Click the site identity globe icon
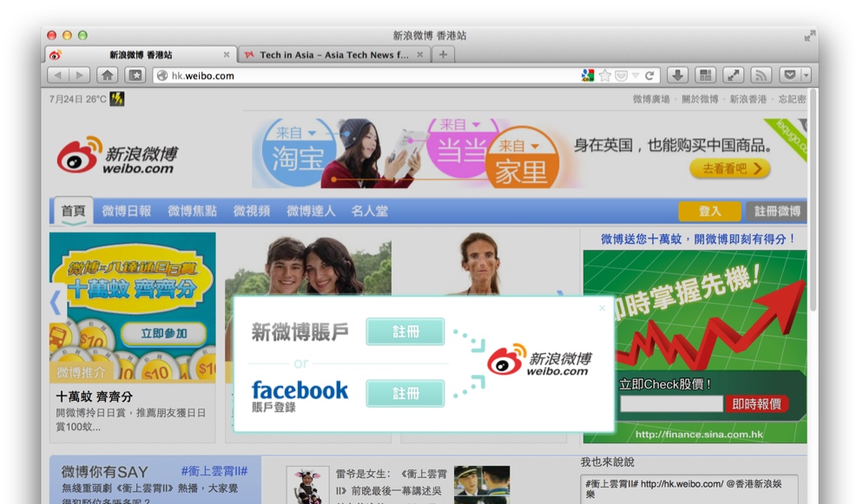The image size is (863, 504). coord(162,75)
